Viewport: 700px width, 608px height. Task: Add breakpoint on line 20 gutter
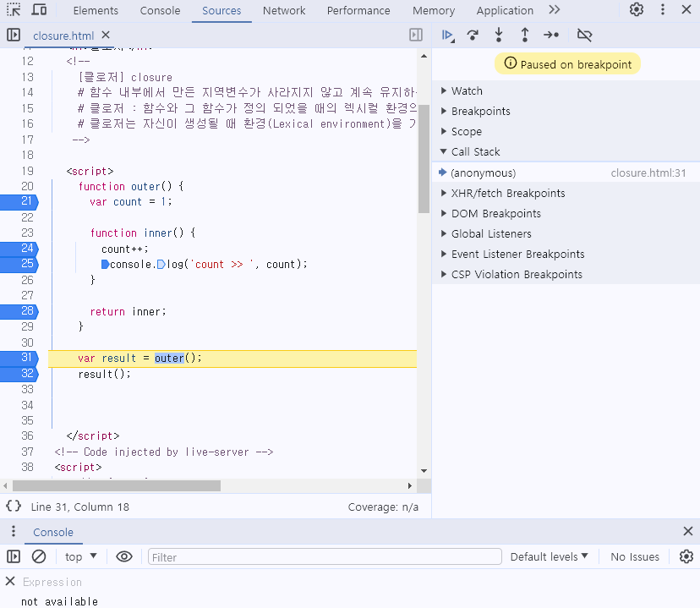(27, 186)
